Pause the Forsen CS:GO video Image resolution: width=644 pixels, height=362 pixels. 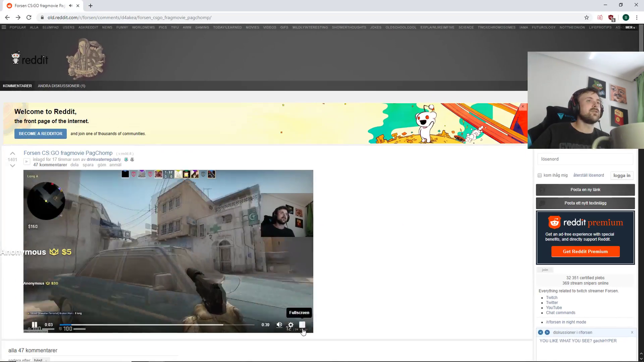35,325
